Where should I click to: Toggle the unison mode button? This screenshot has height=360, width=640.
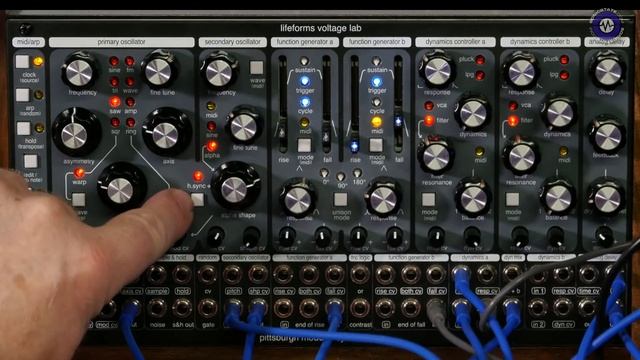coord(340,199)
